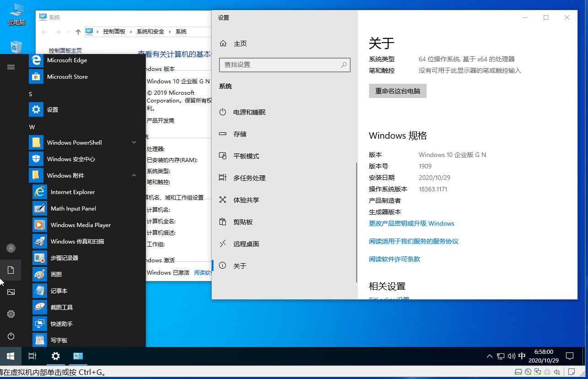Go up one level in System window
The height and width of the screenshot is (379, 588).
point(78,32)
